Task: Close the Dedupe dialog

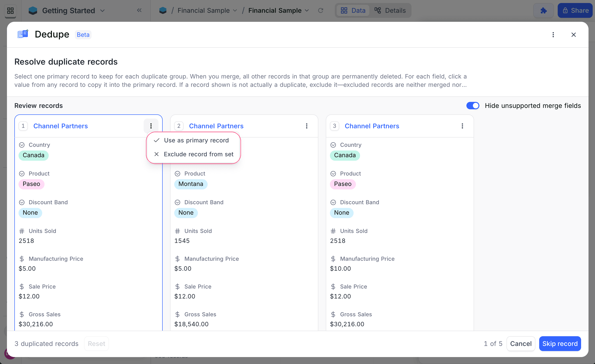Action: click(x=573, y=35)
